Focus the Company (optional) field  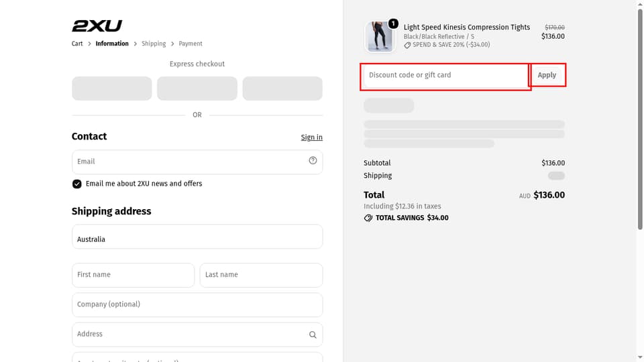click(197, 304)
